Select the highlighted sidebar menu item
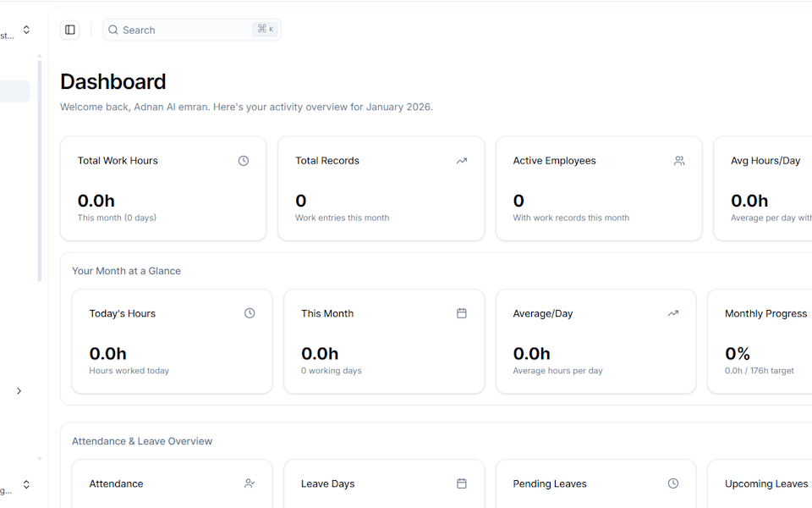812x508 pixels. (x=14, y=91)
